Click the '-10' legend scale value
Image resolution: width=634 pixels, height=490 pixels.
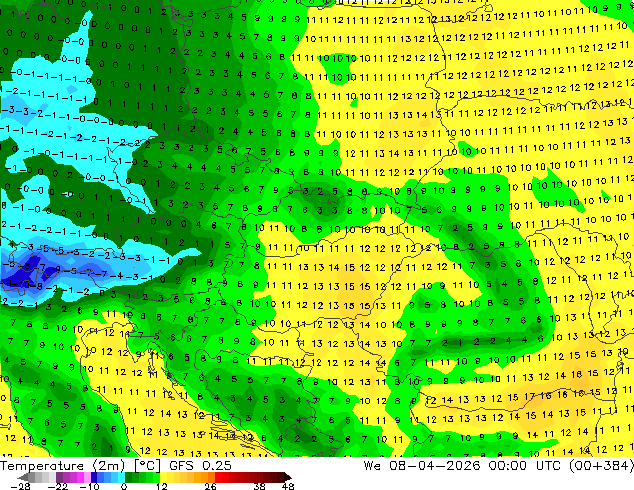(89, 486)
